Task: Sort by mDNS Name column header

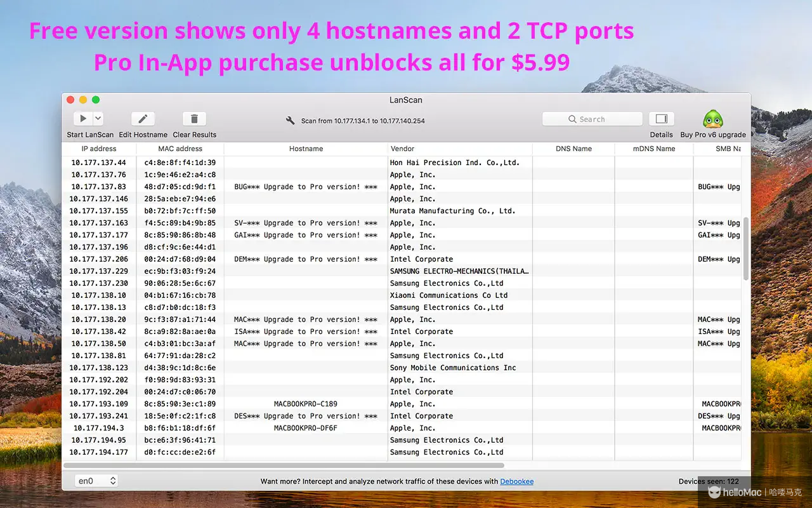Action: [x=654, y=149]
